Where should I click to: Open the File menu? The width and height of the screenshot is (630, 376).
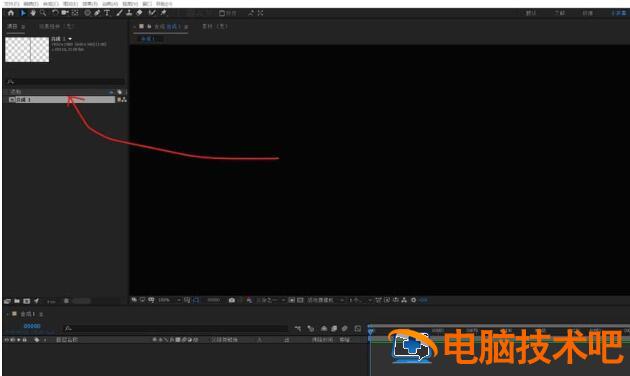11,4
